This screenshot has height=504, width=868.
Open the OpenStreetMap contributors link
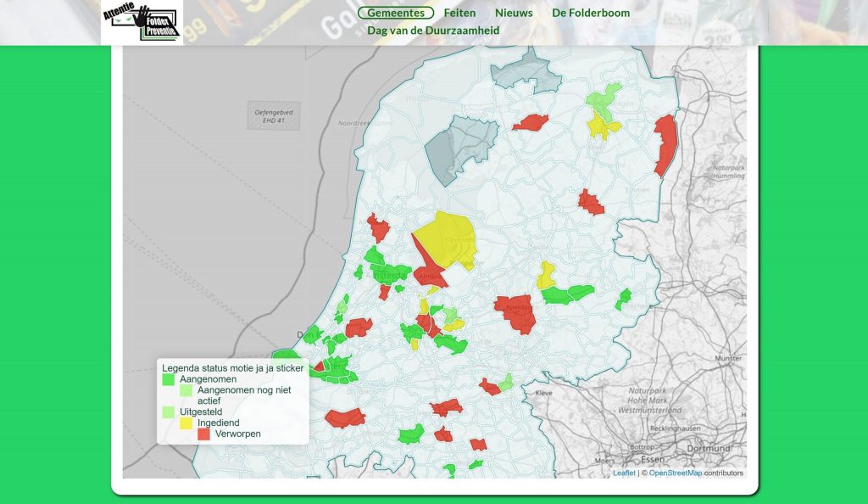pyautogui.click(x=675, y=473)
